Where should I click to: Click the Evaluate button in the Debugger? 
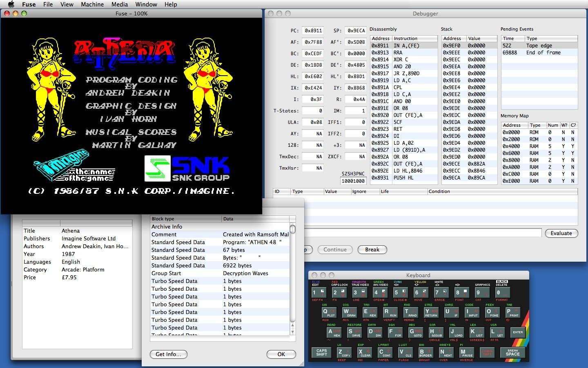[x=561, y=233]
